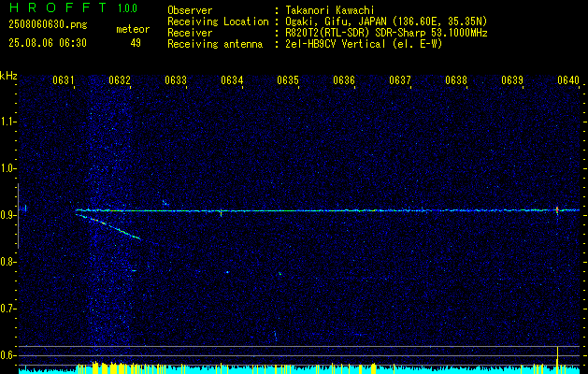This screenshot has height=374, width=588.
Task: Click the tall yellow spike near 0640
Action: pyautogui.click(x=557, y=360)
